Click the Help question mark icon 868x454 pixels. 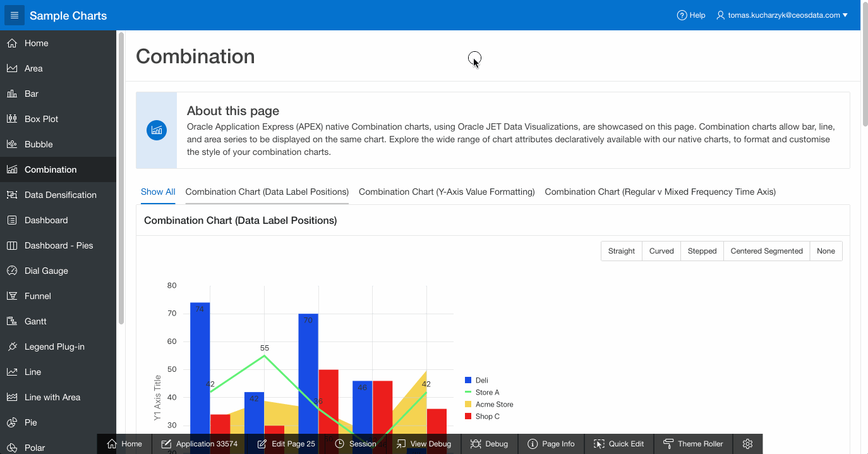pos(682,15)
